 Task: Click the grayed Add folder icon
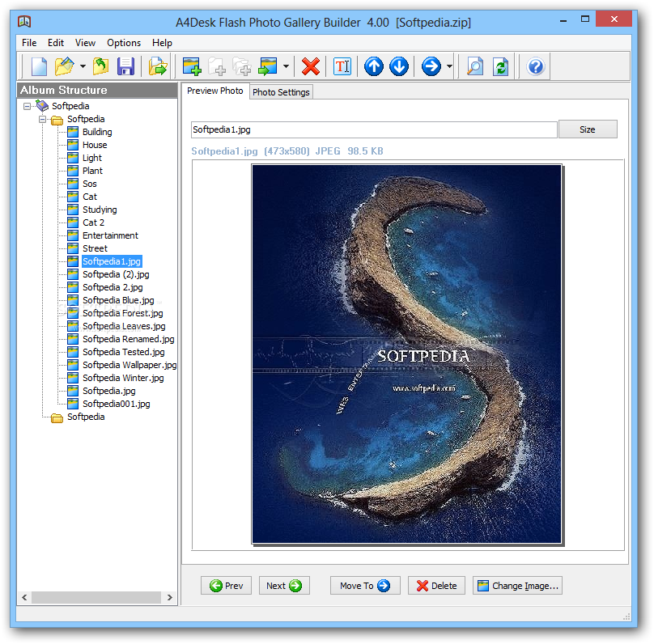(242, 66)
